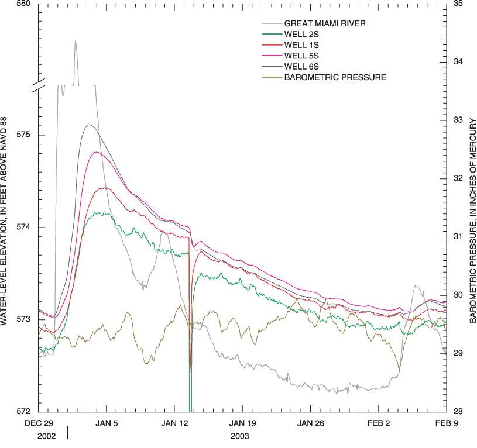
Task: Click the green Well 2S legend line
Action: pyautogui.click(x=270, y=35)
